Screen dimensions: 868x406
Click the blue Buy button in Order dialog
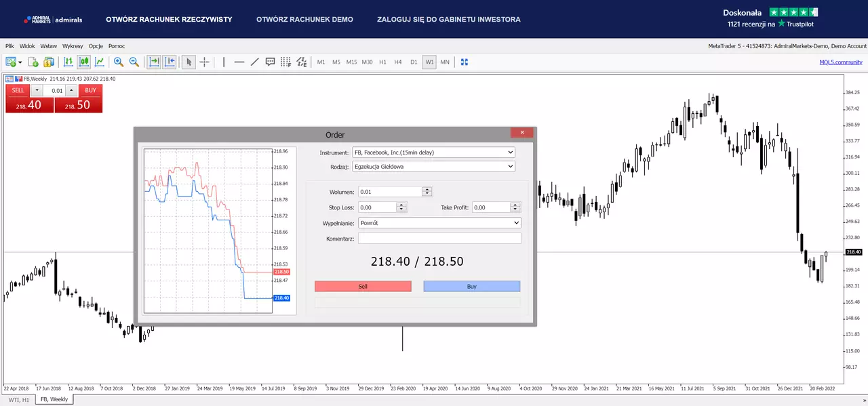coord(472,286)
